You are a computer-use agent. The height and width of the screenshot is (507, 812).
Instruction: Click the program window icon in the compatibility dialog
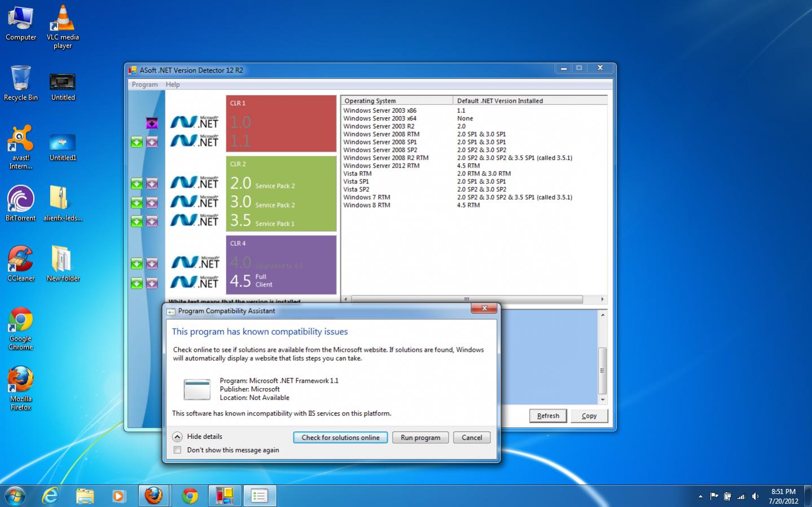197,389
